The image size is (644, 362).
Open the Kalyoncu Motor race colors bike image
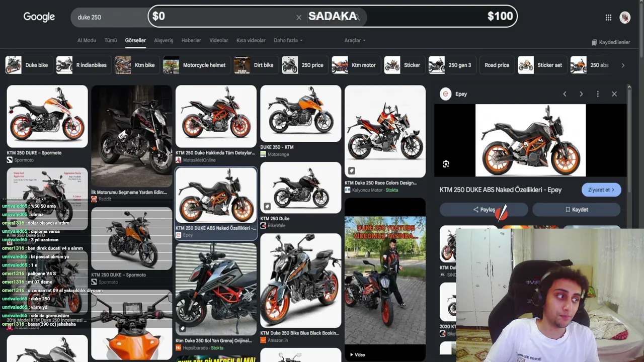[x=385, y=131]
